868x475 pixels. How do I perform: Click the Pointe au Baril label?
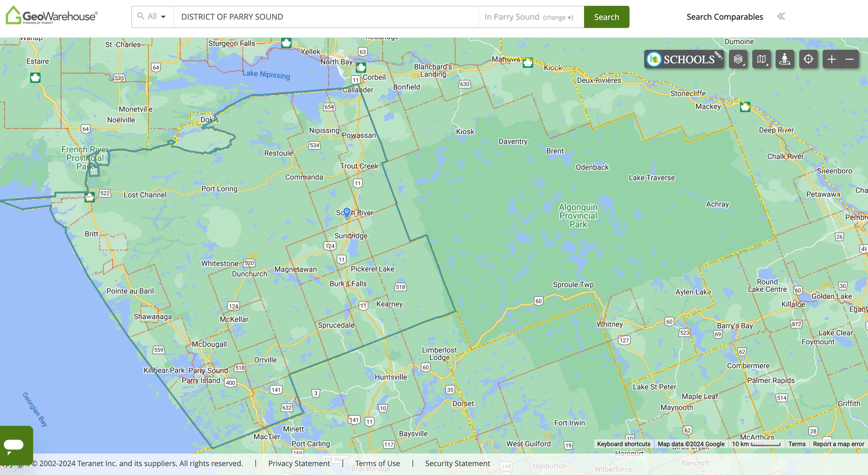pos(130,291)
